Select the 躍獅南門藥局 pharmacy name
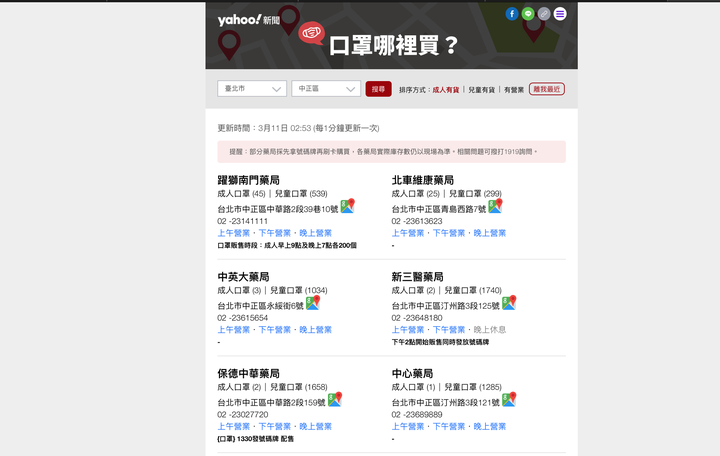 pos(248,180)
